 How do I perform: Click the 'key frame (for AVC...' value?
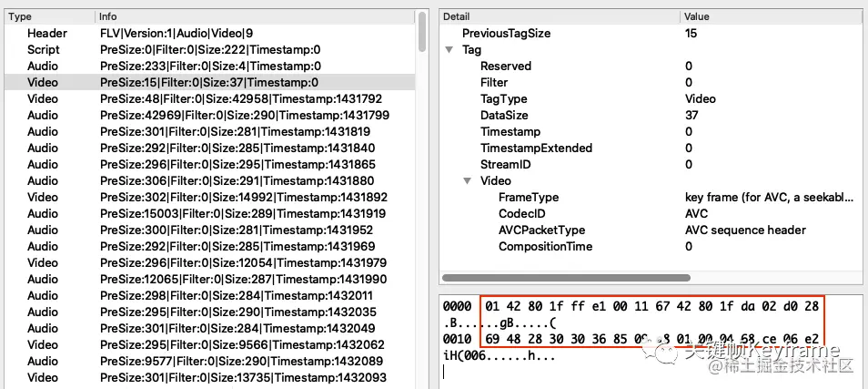click(x=769, y=198)
